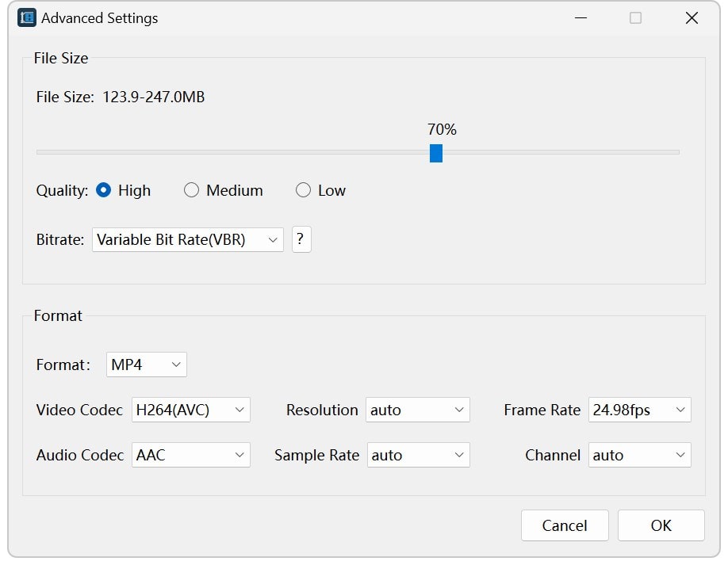The image size is (728, 565).
Task: Click the minimize button in the title bar
Action: tap(580, 17)
